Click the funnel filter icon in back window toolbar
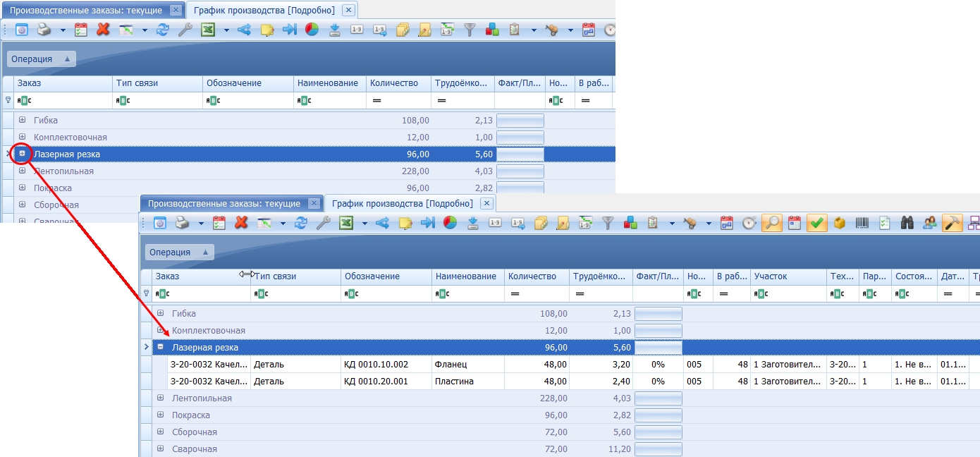980x457 pixels. click(470, 30)
